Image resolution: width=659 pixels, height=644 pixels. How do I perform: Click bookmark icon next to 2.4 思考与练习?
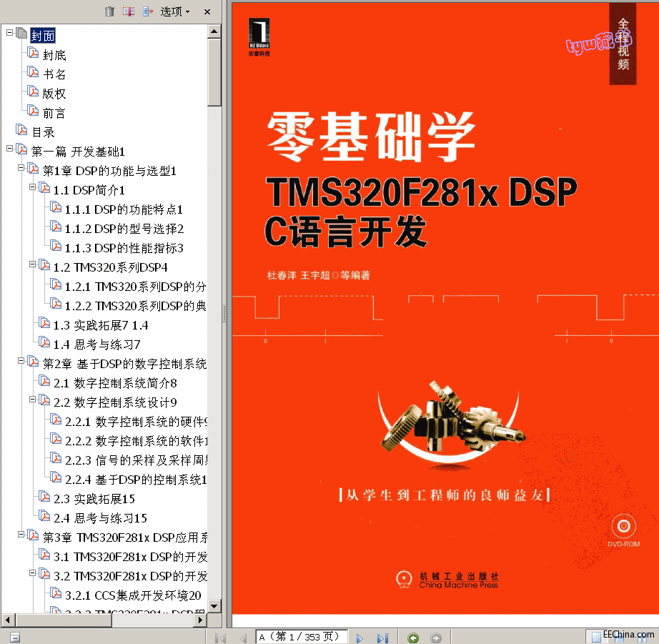pos(44,516)
